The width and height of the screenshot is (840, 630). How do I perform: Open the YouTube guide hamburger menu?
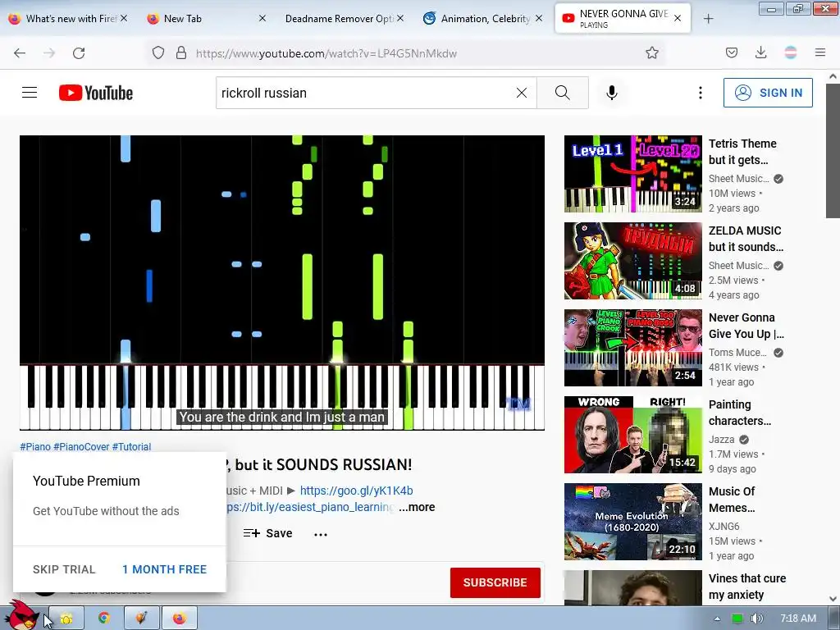tap(30, 93)
